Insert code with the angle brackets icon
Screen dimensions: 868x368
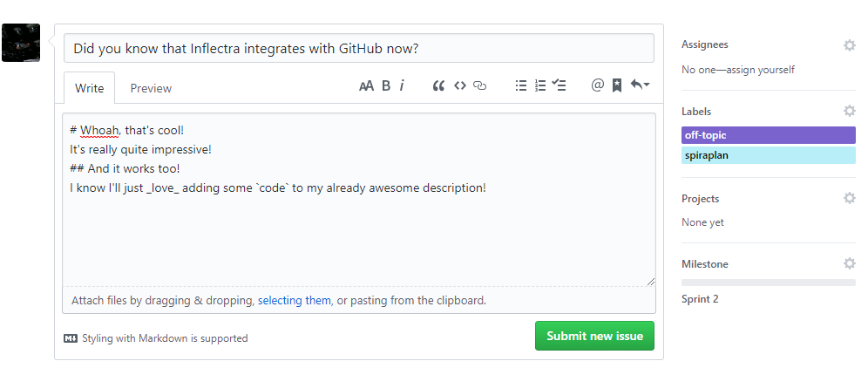pyautogui.click(x=459, y=85)
